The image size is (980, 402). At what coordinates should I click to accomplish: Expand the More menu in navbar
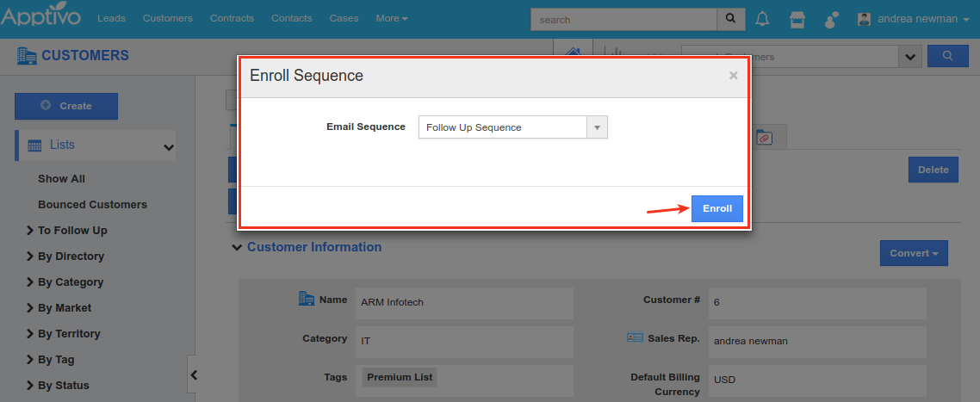(x=392, y=19)
